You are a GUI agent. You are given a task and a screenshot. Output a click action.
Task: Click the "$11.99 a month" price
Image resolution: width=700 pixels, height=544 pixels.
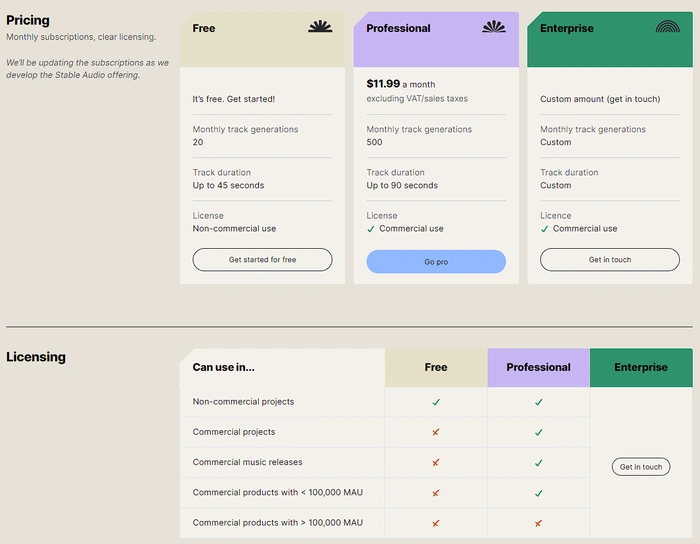coord(401,84)
